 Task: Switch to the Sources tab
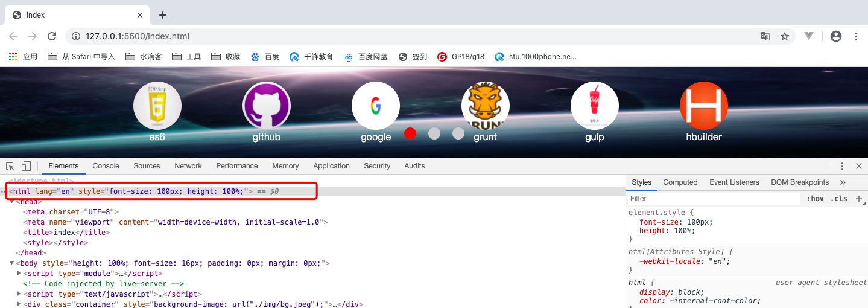click(147, 166)
